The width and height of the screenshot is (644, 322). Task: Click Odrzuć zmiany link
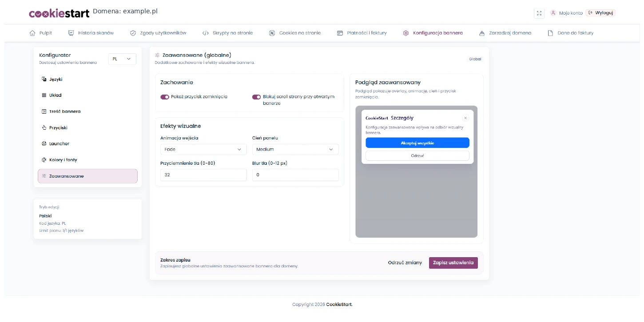[x=405, y=262]
